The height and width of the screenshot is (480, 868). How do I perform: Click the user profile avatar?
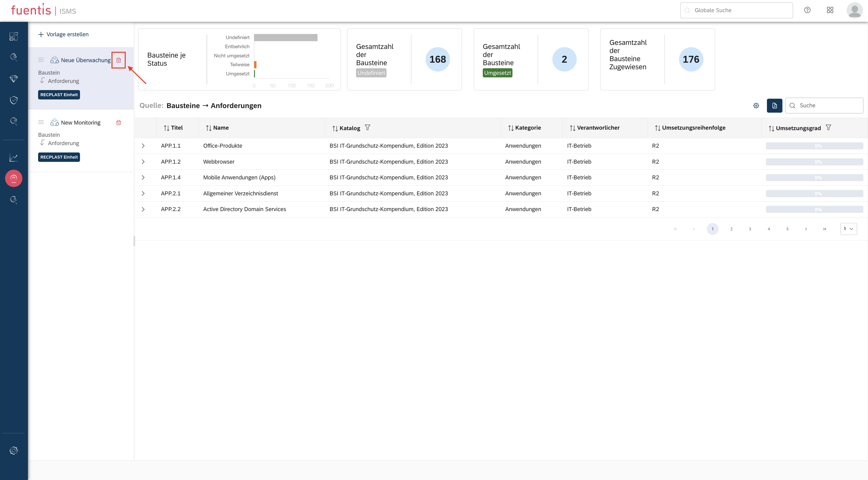854,10
